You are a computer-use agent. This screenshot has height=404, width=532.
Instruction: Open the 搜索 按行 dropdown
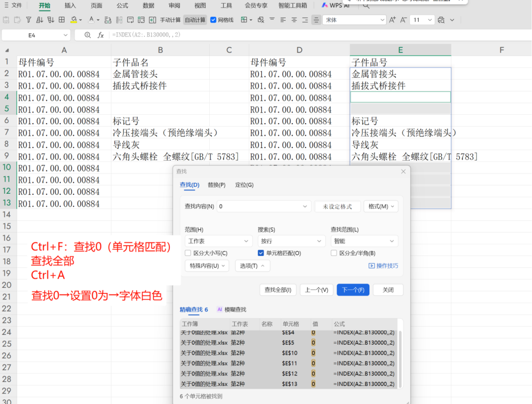(291, 241)
